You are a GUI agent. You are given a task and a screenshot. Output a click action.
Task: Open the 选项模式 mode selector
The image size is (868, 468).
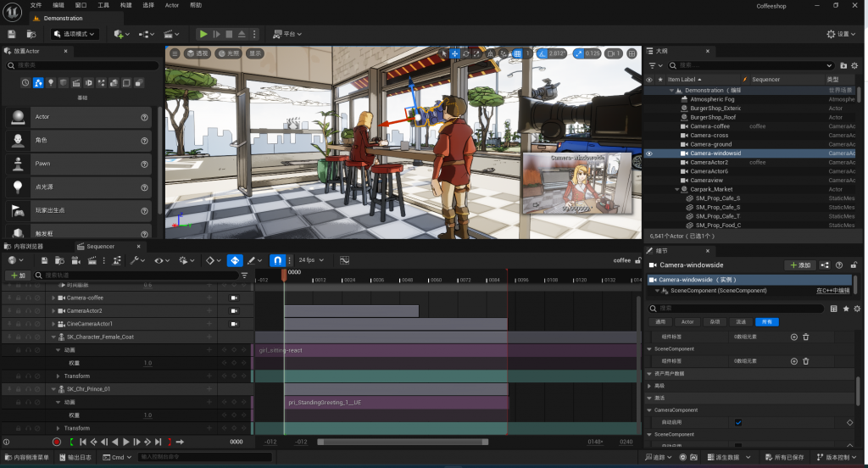pyautogui.click(x=75, y=34)
